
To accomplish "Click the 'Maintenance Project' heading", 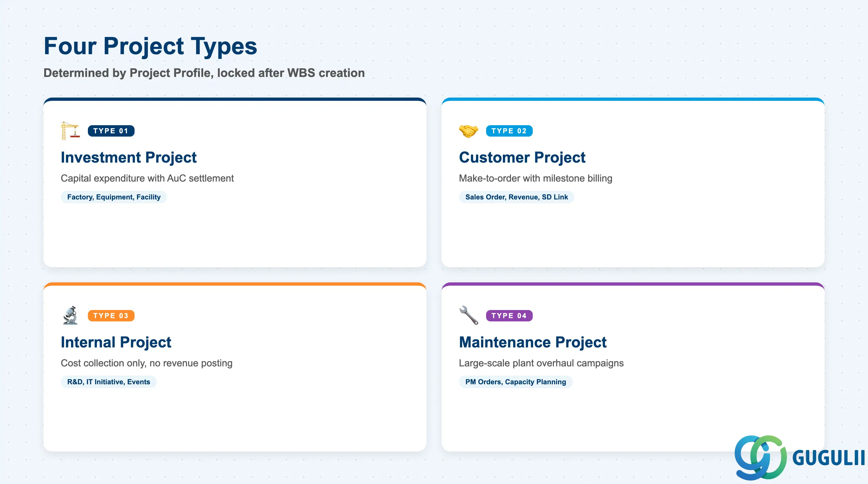I will (532, 342).
